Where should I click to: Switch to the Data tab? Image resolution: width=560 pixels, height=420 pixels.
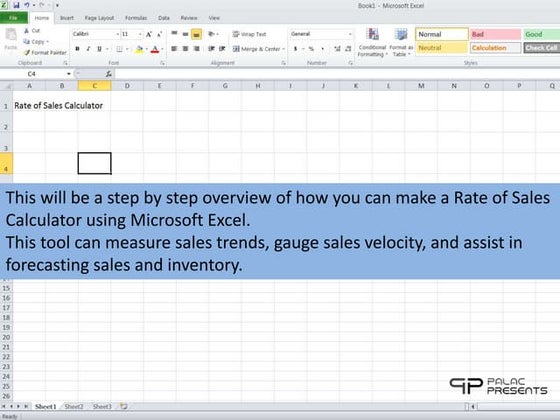coord(164,18)
